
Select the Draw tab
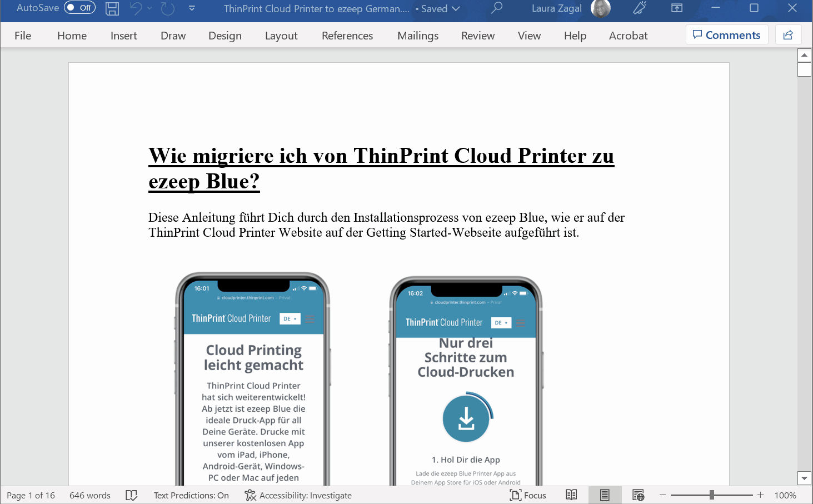(x=173, y=36)
